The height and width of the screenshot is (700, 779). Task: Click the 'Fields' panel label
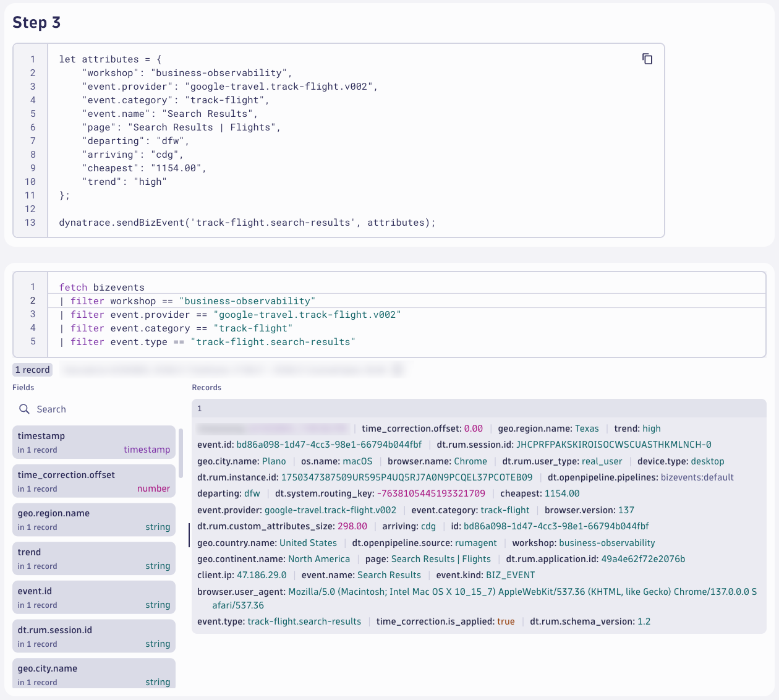23,388
